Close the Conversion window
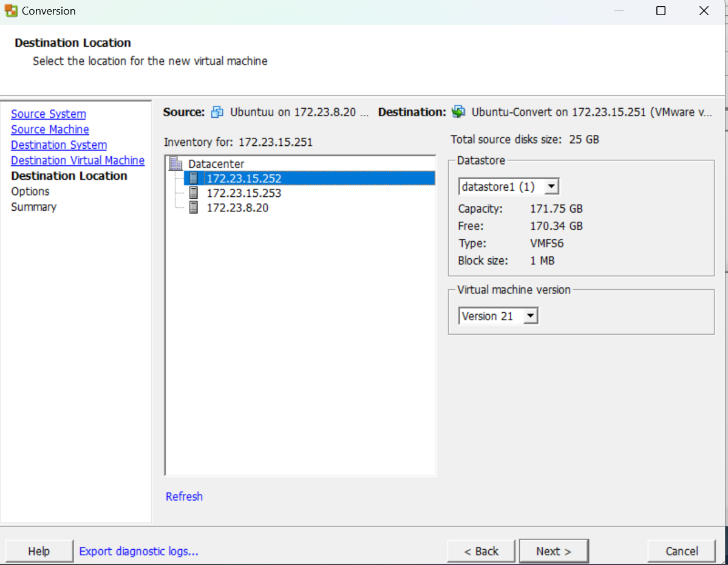Viewport: 728px width, 565px height. (x=704, y=11)
